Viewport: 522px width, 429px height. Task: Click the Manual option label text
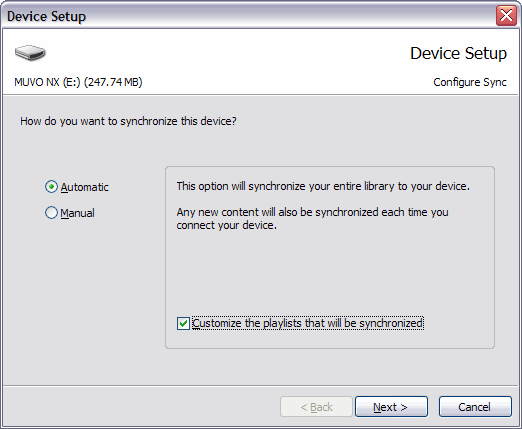77,213
